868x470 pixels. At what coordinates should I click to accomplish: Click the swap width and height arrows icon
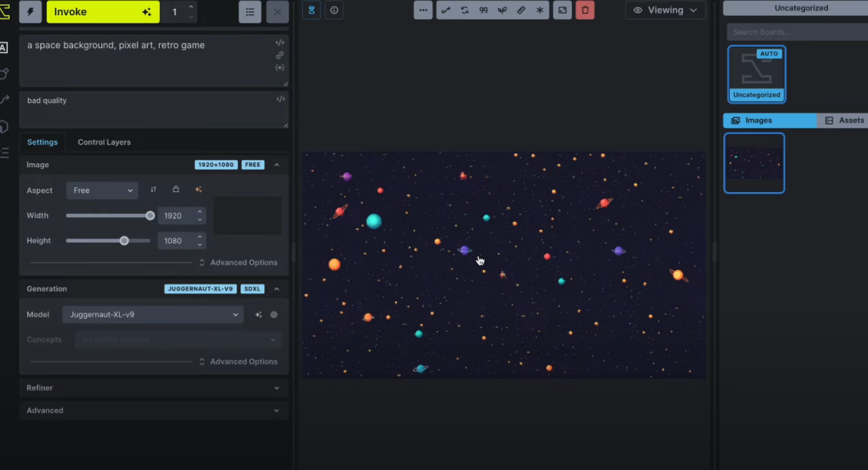point(154,190)
